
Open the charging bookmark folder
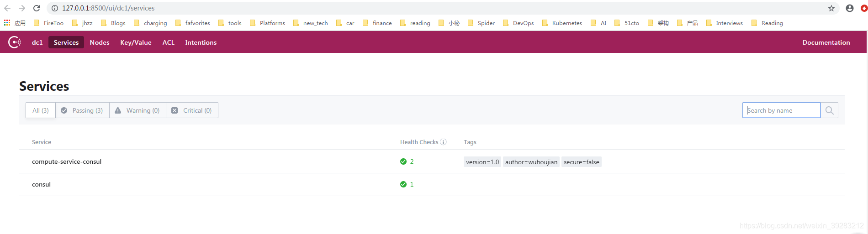pyautogui.click(x=150, y=23)
